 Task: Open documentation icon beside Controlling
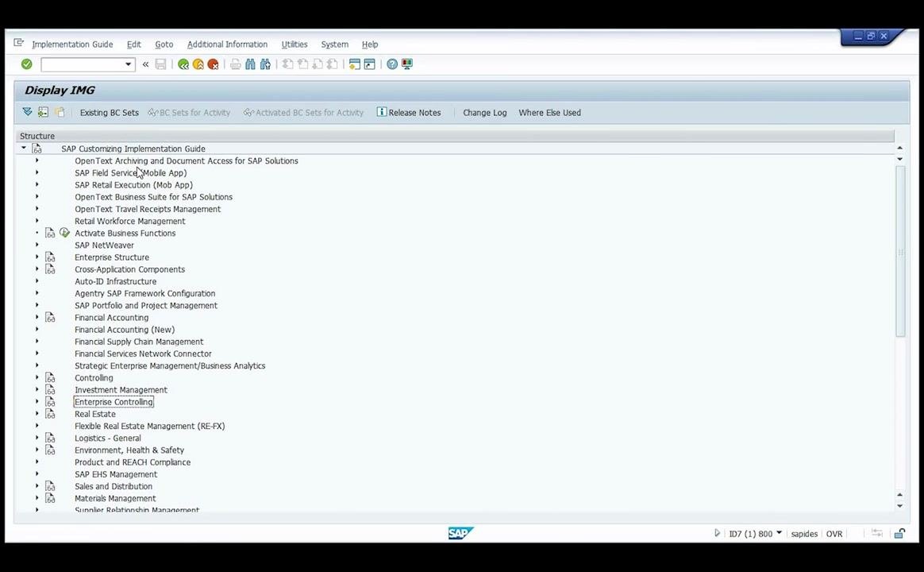click(x=50, y=378)
